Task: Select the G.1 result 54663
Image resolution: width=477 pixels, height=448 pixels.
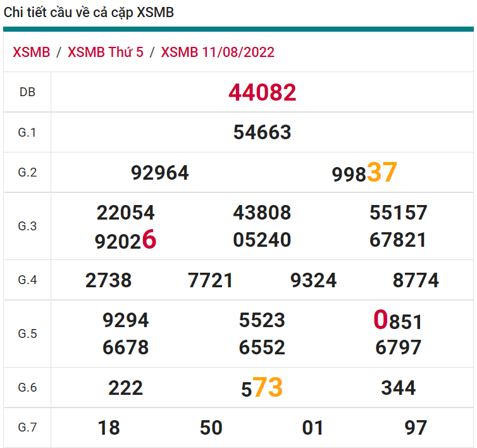Action: click(262, 132)
